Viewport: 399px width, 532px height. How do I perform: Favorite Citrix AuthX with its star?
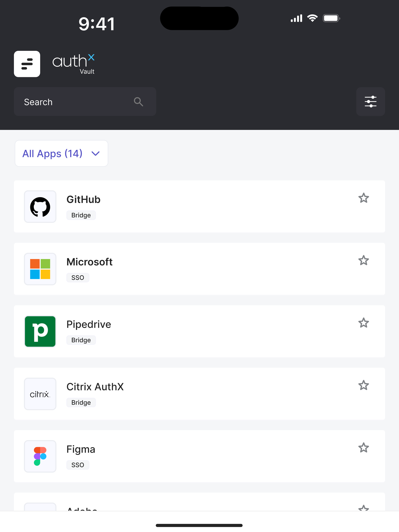[363, 385]
